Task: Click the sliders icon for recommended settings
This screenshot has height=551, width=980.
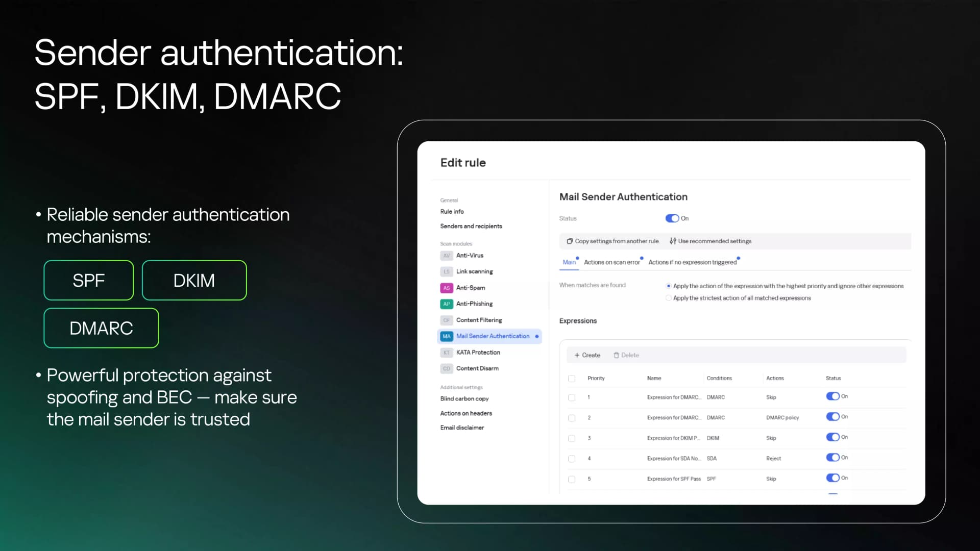Action: pos(673,241)
